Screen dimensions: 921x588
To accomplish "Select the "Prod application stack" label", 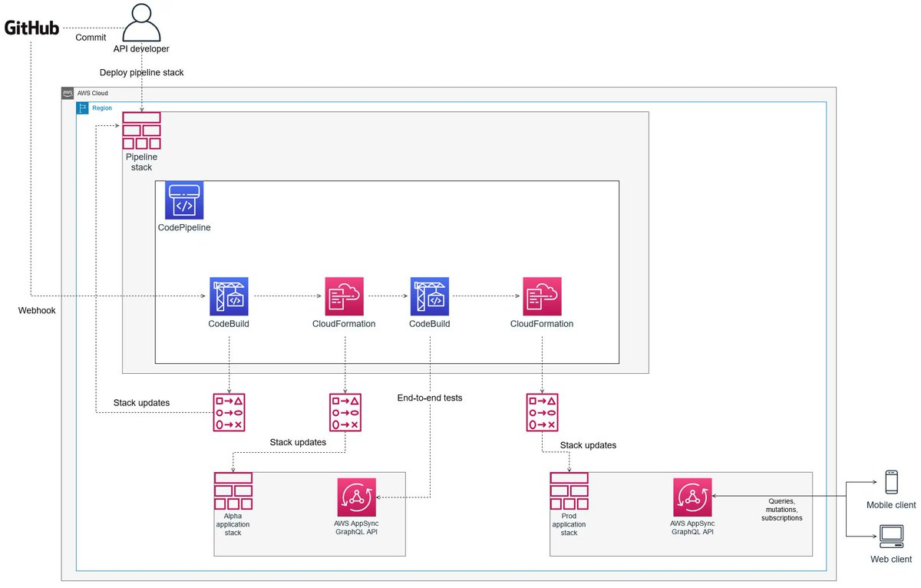I will tap(569, 524).
